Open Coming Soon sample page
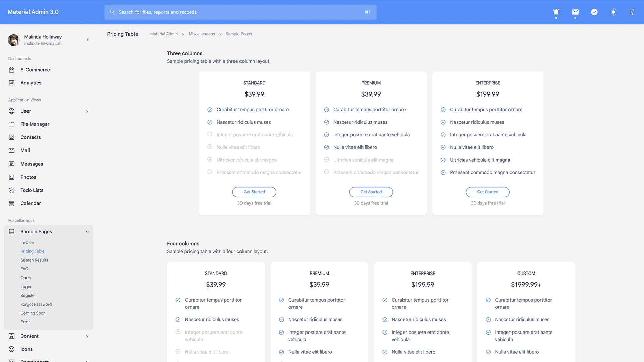 (x=33, y=313)
